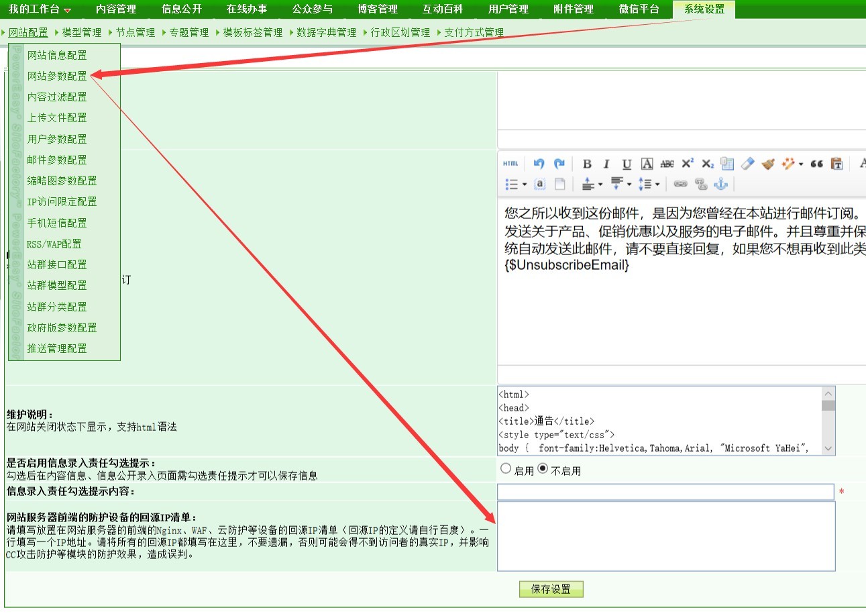
Task: Insert an anchor using the anchor icon
Action: pyautogui.click(x=720, y=184)
